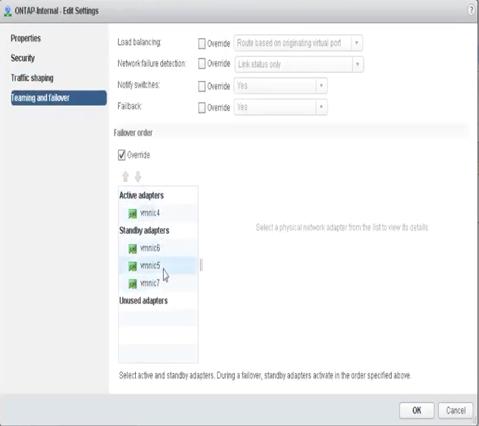Click the Cancel button
This screenshot has width=479, height=426.
click(x=455, y=410)
